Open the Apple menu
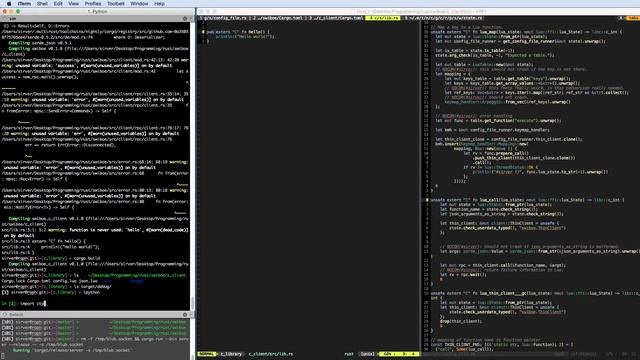This screenshot has height=360, width=640. click(9, 4)
